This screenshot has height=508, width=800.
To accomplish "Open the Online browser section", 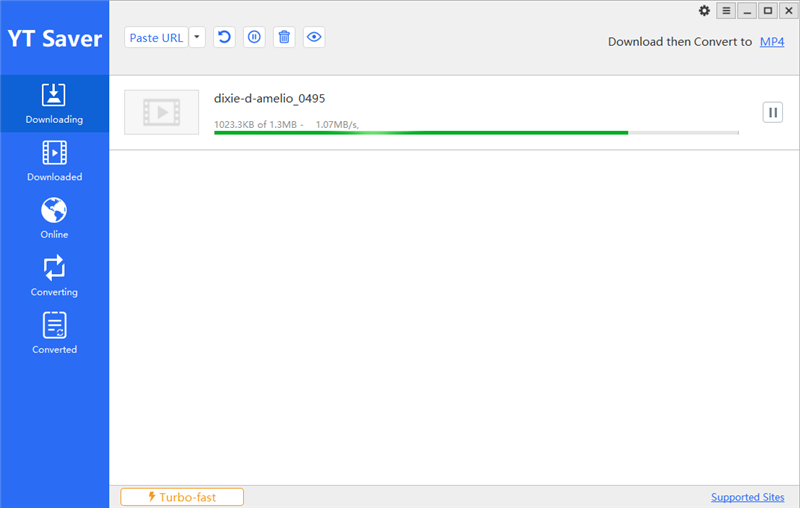I will click(x=54, y=218).
